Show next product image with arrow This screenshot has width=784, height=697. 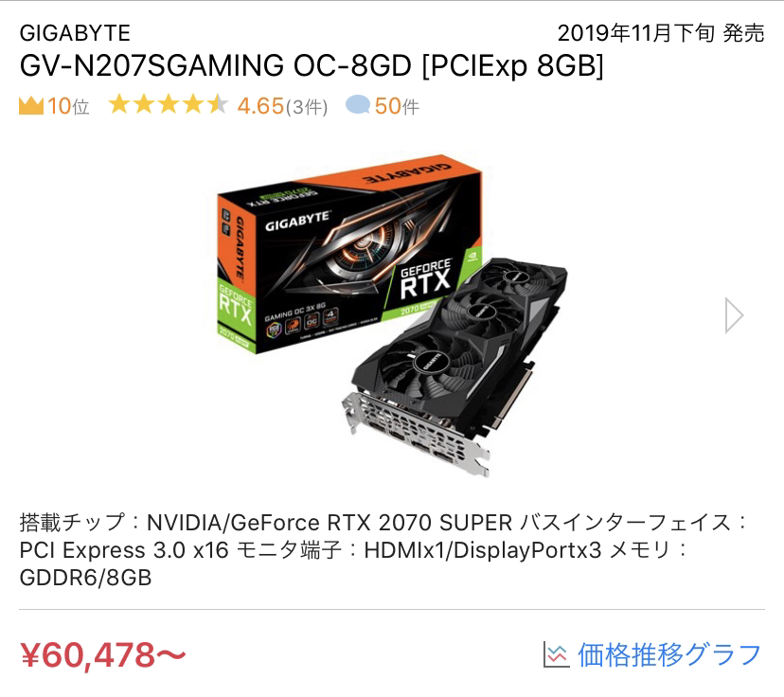tap(734, 315)
